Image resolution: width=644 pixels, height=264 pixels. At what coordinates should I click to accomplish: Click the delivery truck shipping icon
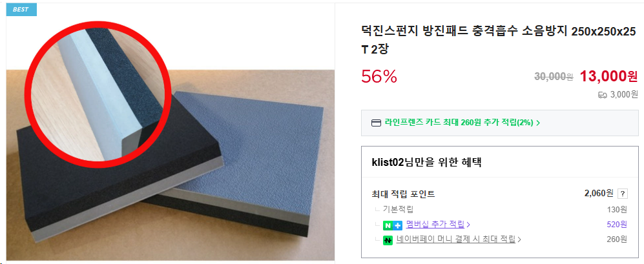pos(603,96)
